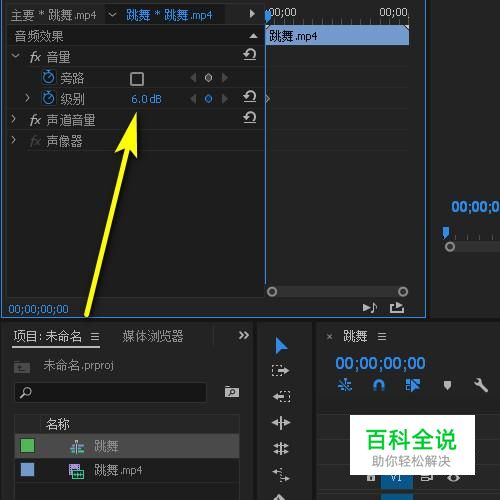Click the project search input field

pos(111,392)
